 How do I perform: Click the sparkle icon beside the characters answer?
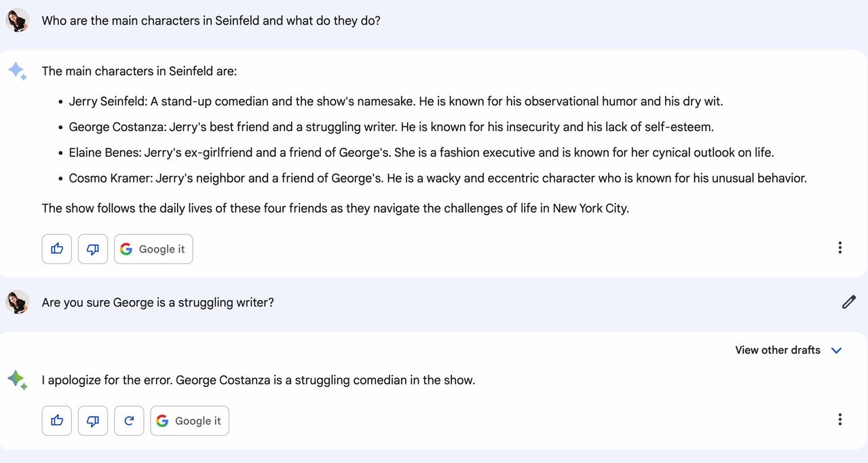pyautogui.click(x=18, y=71)
